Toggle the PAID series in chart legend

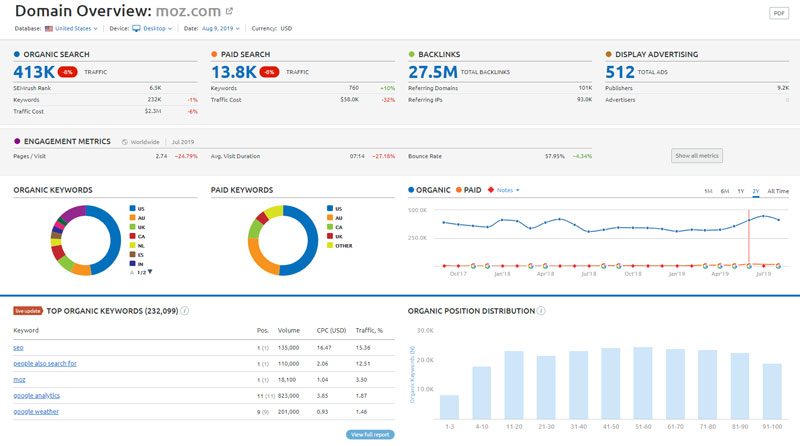pyautogui.click(x=468, y=190)
